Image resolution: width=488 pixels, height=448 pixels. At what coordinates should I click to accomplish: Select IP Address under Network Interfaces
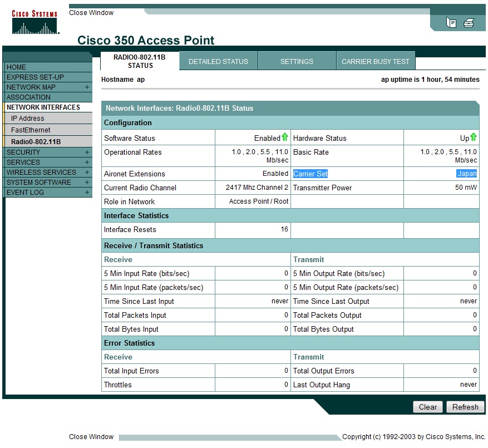point(27,119)
